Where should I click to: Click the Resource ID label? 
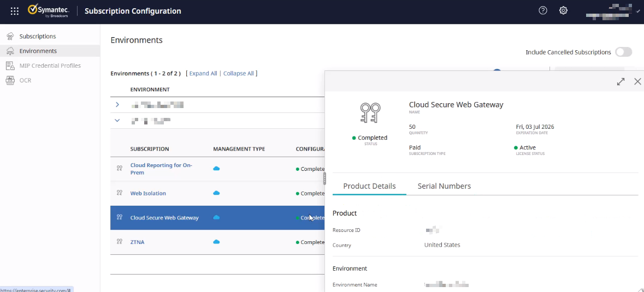346,230
